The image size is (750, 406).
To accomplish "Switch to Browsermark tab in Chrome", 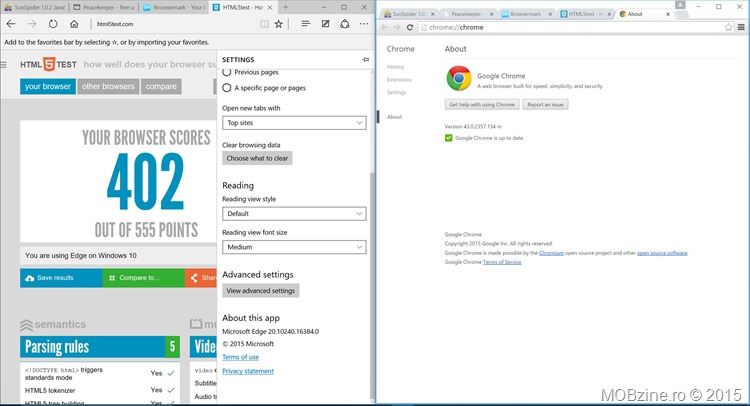I will pyautogui.click(x=525, y=14).
